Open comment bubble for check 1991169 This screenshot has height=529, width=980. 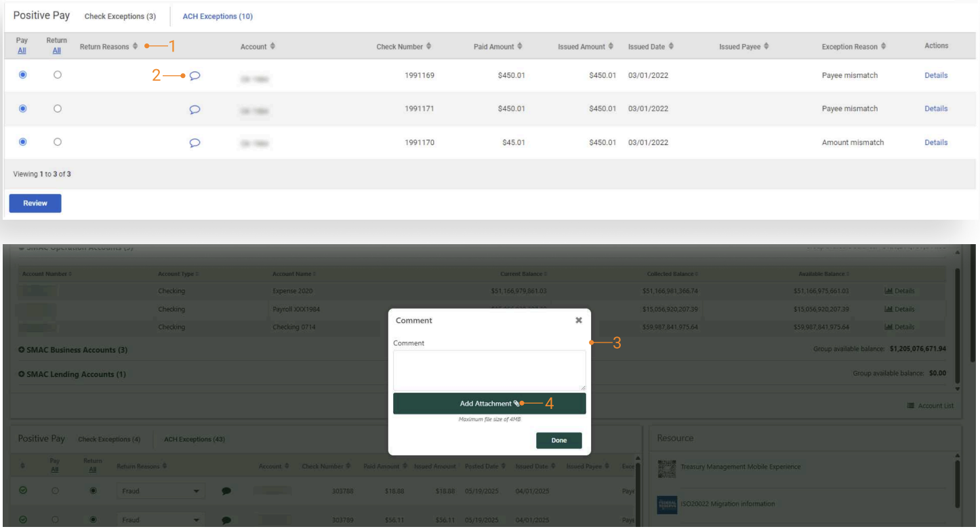[x=195, y=76]
